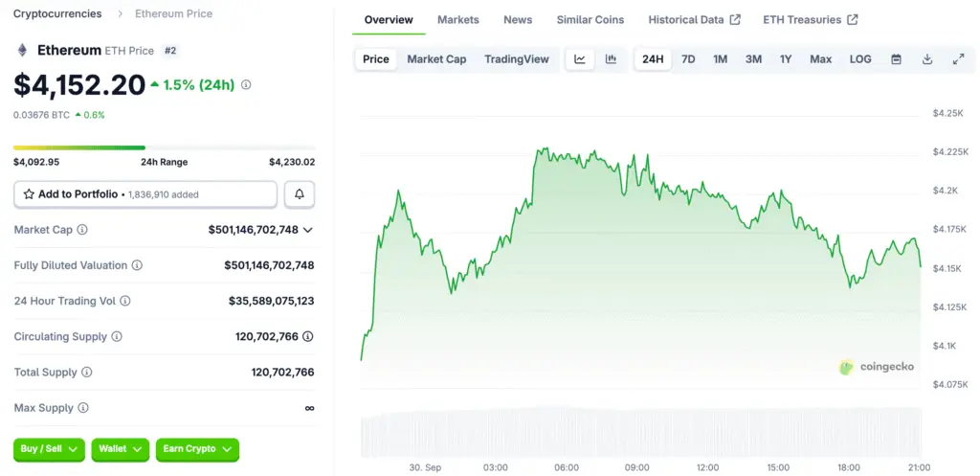This screenshot has height=476, width=980.
Task: Select the 7D time range
Action: point(688,59)
